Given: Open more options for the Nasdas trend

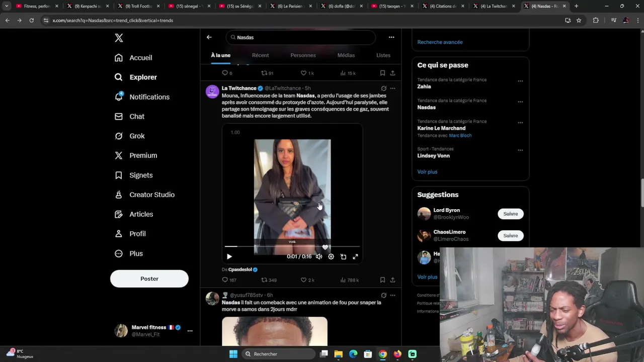Looking at the screenshot, I should pyautogui.click(x=520, y=102).
